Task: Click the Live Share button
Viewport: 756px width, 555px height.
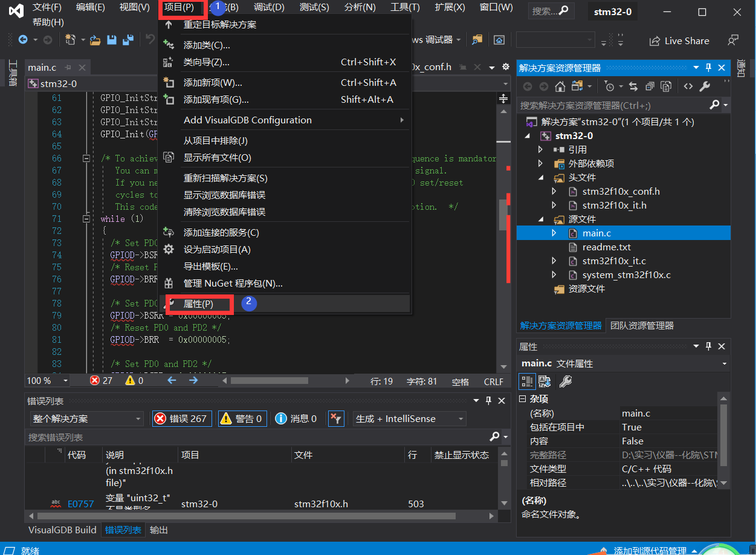Action: 679,41
